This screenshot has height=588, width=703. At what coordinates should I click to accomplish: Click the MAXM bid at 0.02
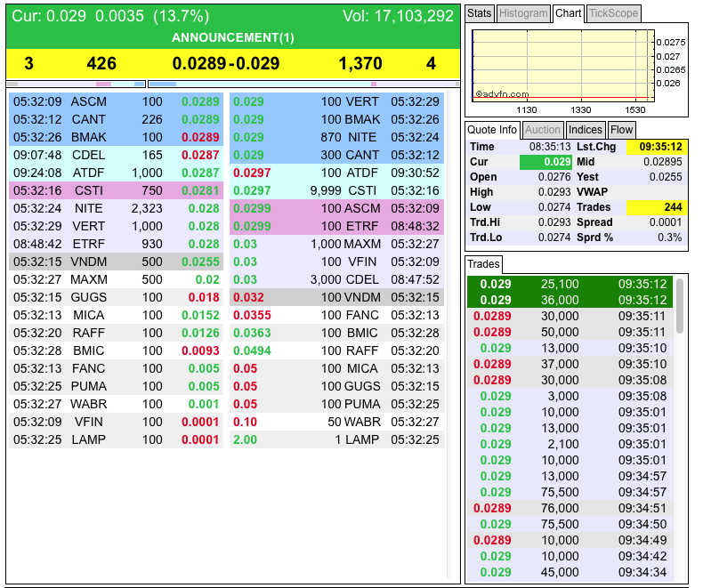pyautogui.click(x=116, y=279)
